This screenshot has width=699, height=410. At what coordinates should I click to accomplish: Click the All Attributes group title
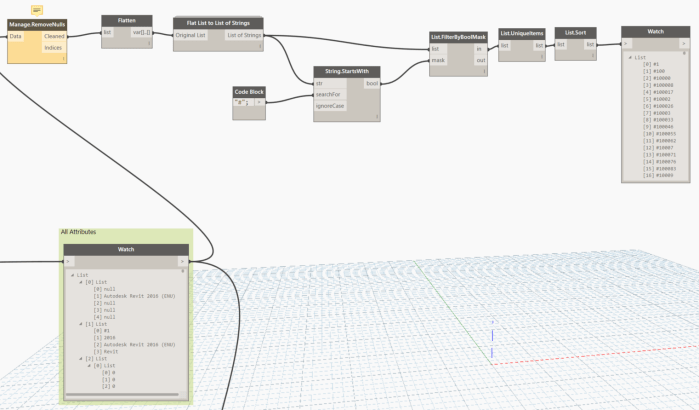pyautogui.click(x=82, y=231)
